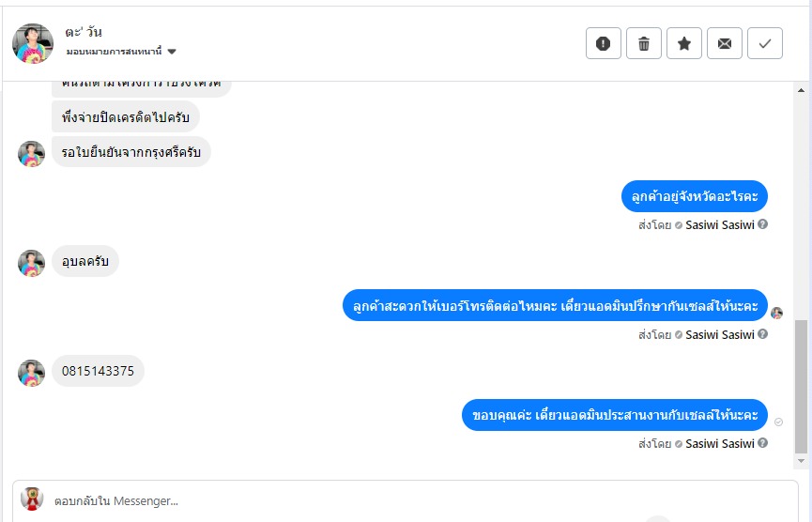Mark conversation as spam with exclamation icon
Screen dimensions: 812x522
point(604,43)
